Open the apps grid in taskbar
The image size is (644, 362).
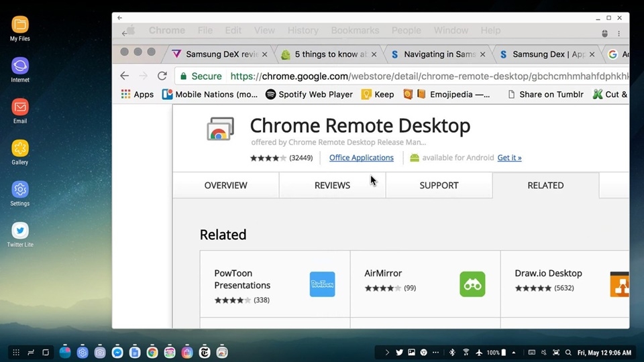16,353
